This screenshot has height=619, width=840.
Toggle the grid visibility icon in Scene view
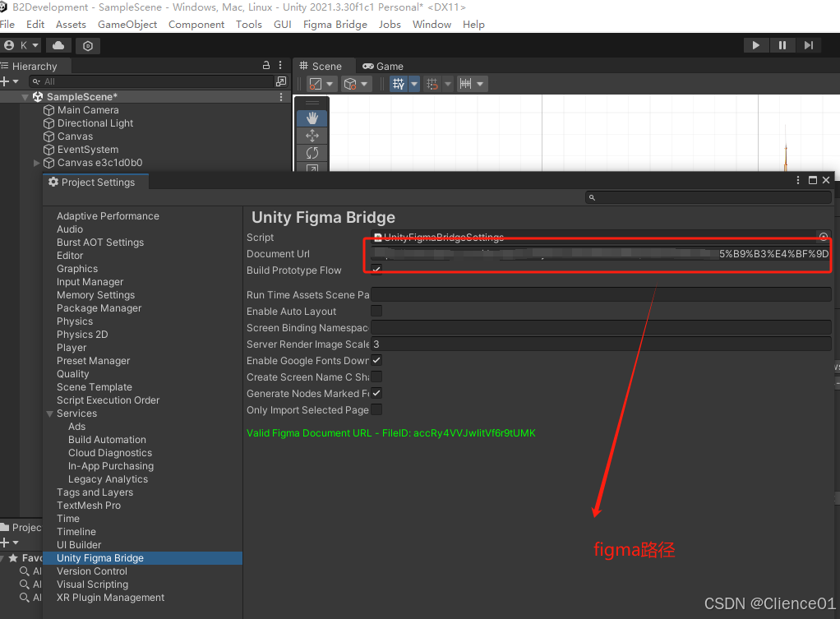[399, 83]
